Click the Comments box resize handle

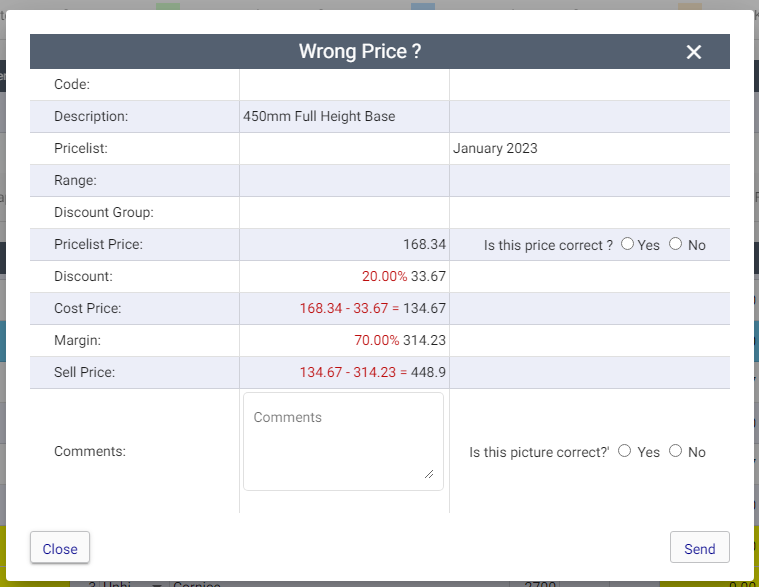(429, 474)
